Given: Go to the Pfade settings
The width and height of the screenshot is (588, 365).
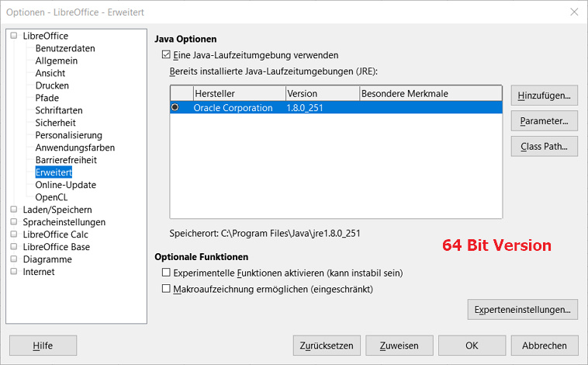Looking at the screenshot, I should [x=47, y=98].
